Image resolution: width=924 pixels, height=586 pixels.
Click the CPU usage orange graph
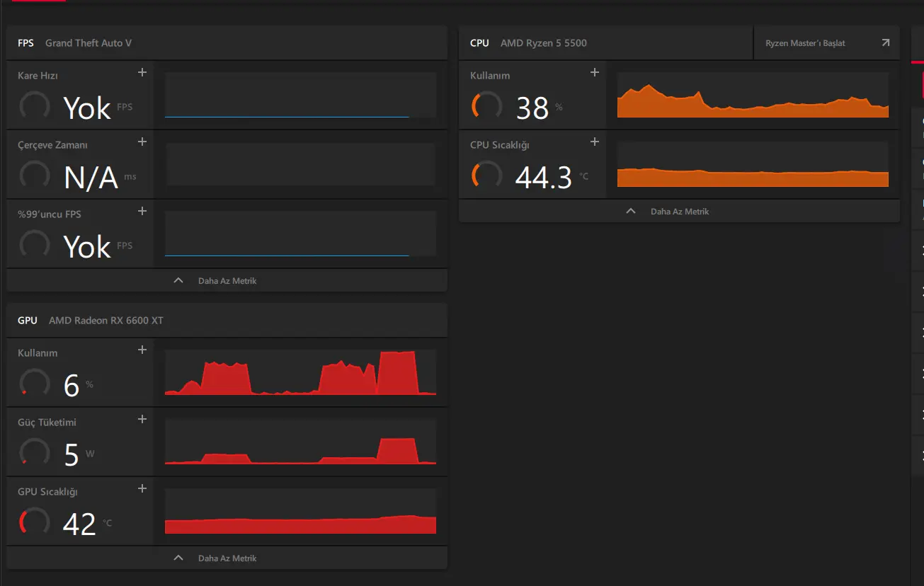click(753, 95)
